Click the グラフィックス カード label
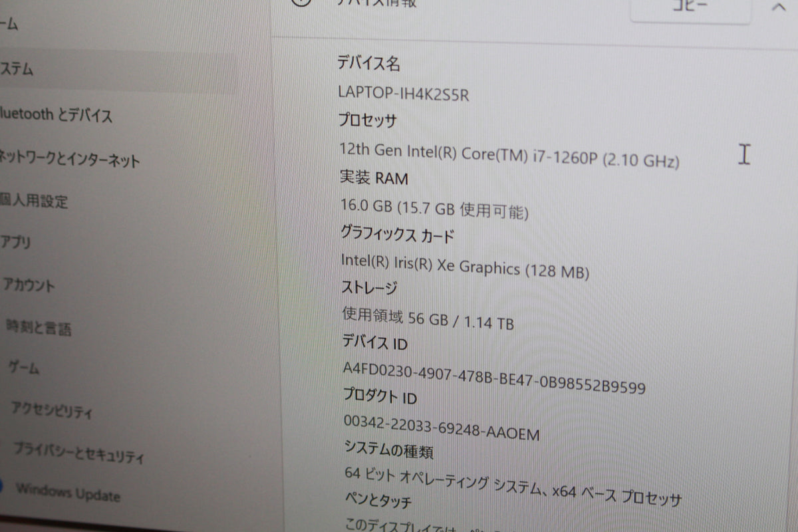 [x=397, y=235]
